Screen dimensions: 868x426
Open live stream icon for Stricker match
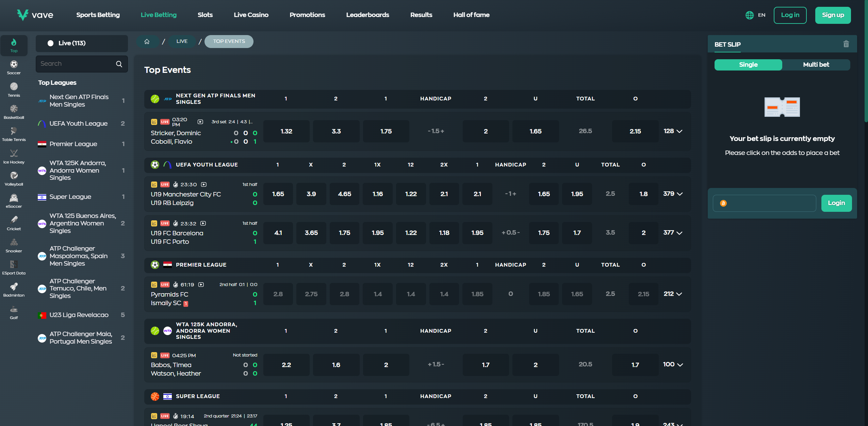pyautogui.click(x=200, y=122)
